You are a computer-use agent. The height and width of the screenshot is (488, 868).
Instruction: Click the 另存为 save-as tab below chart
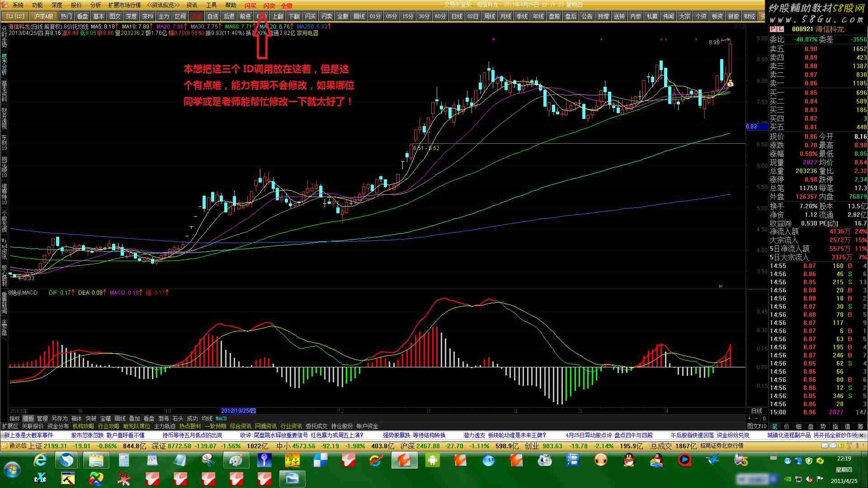(x=59, y=418)
